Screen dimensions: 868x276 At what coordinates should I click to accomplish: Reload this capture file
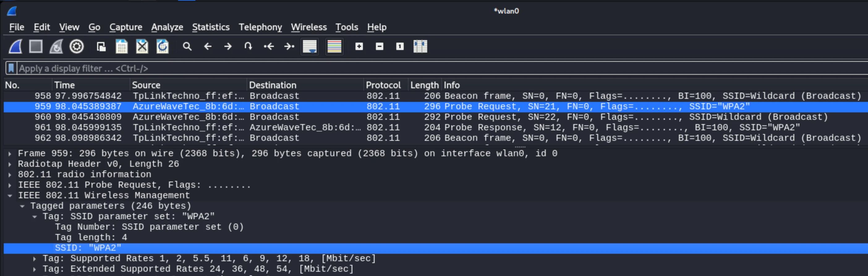[x=162, y=46]
